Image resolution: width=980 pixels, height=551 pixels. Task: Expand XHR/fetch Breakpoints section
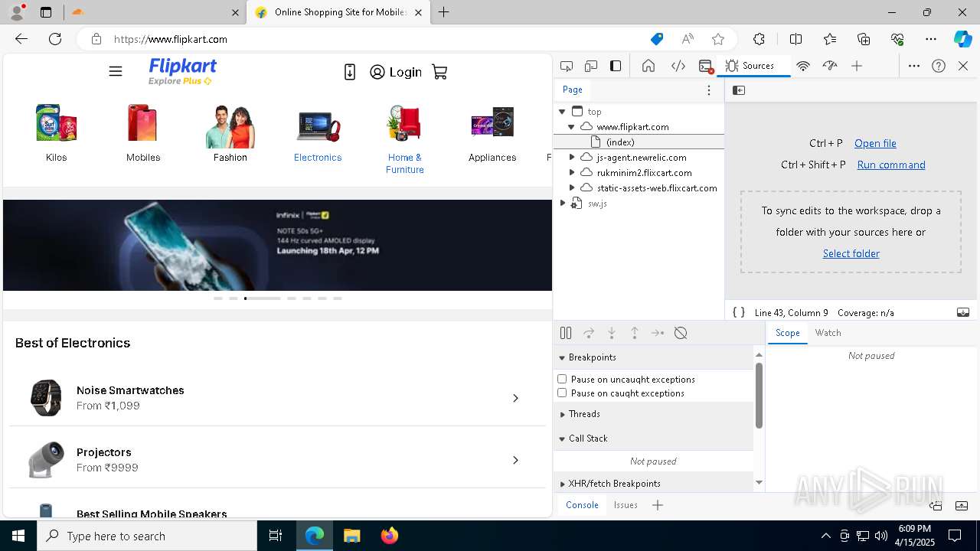pyautogui.click(x=654, y=484)
